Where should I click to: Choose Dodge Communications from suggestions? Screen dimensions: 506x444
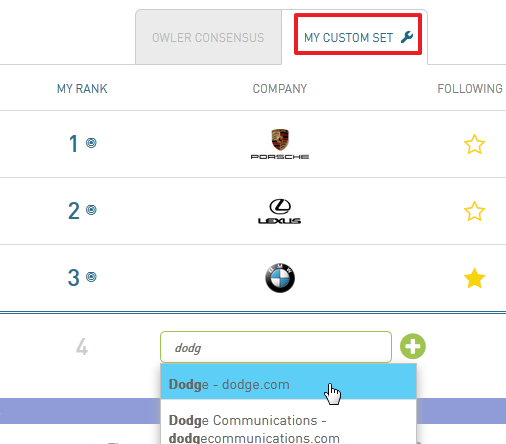tap(289, 427)
